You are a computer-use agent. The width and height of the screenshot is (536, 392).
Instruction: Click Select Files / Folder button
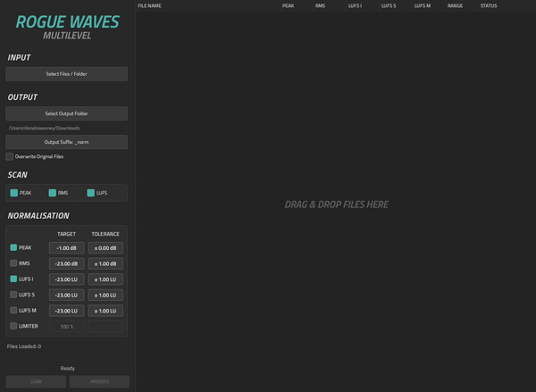[67, 74]
